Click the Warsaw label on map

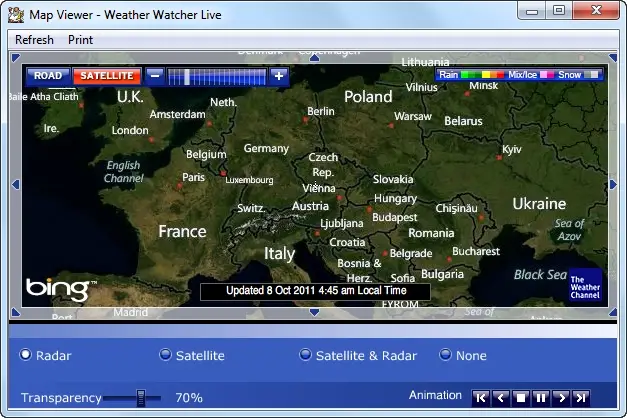[413, 116]
